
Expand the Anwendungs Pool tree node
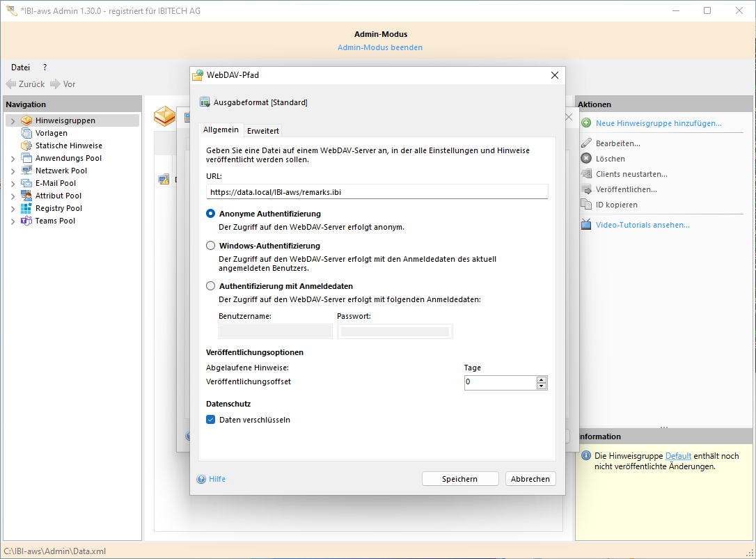point(13,157)
